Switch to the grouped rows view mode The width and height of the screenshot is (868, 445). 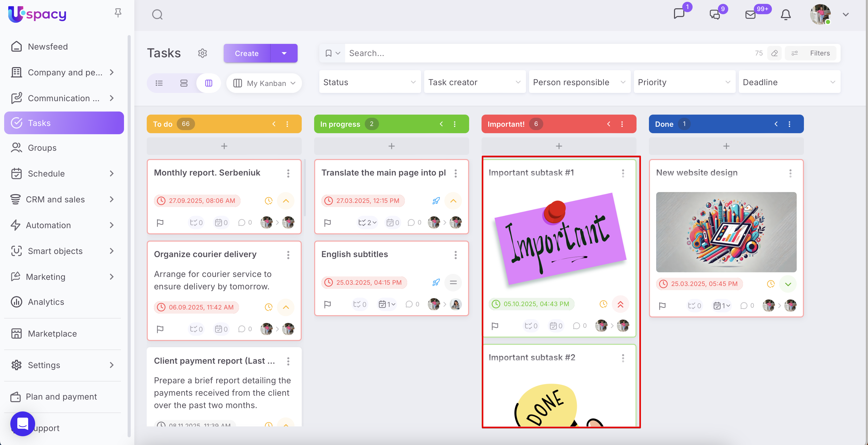coord(184,83)
